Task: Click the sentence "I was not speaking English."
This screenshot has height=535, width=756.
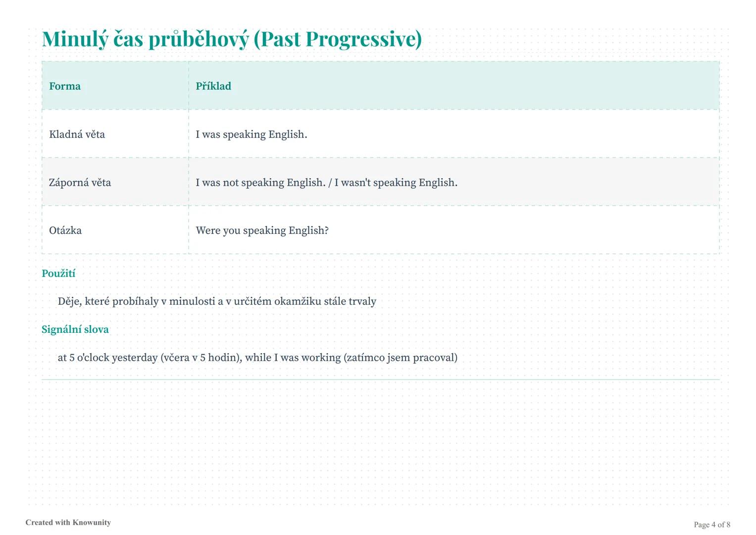Action: point(260,182)
